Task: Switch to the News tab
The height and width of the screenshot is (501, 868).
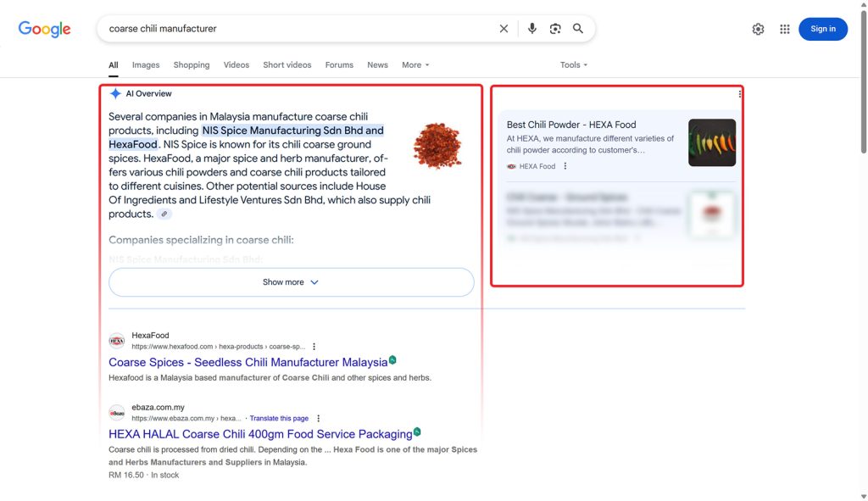Action: click(x=377, y=64)
